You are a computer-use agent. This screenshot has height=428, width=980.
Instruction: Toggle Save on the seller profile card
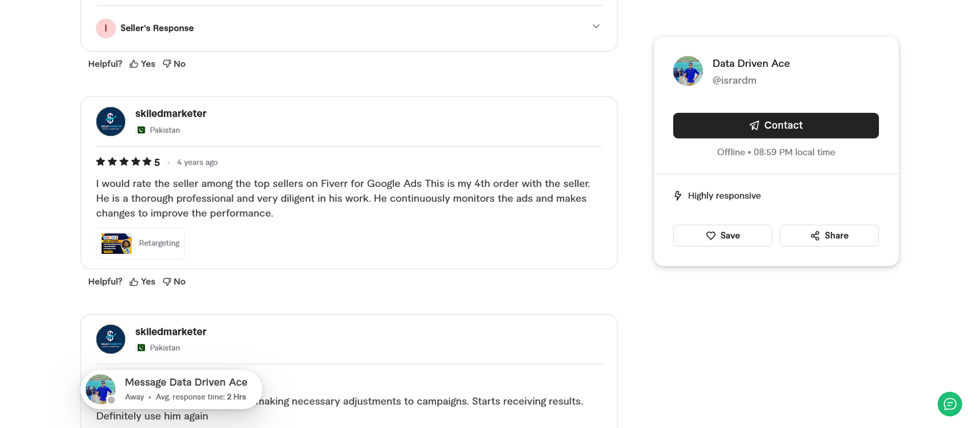pyautogui.click(x=722, y=235)
